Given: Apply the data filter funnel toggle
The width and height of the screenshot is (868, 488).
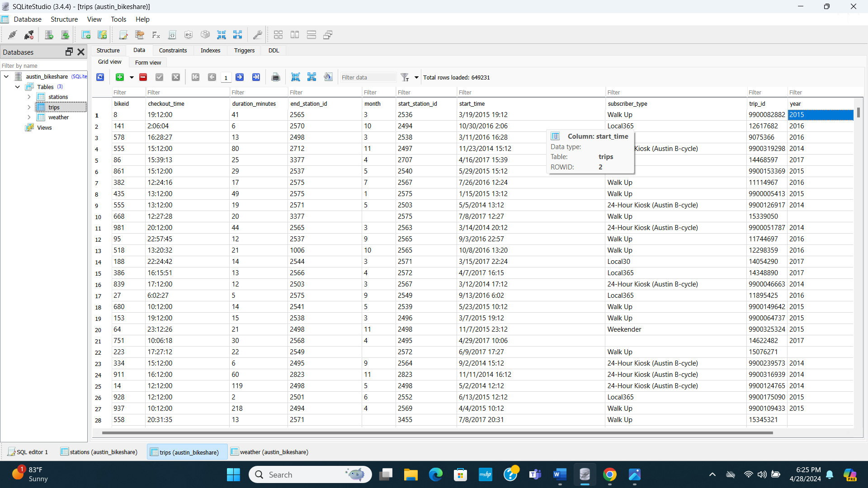Looking at the screenshot, I should coord(405,77).
